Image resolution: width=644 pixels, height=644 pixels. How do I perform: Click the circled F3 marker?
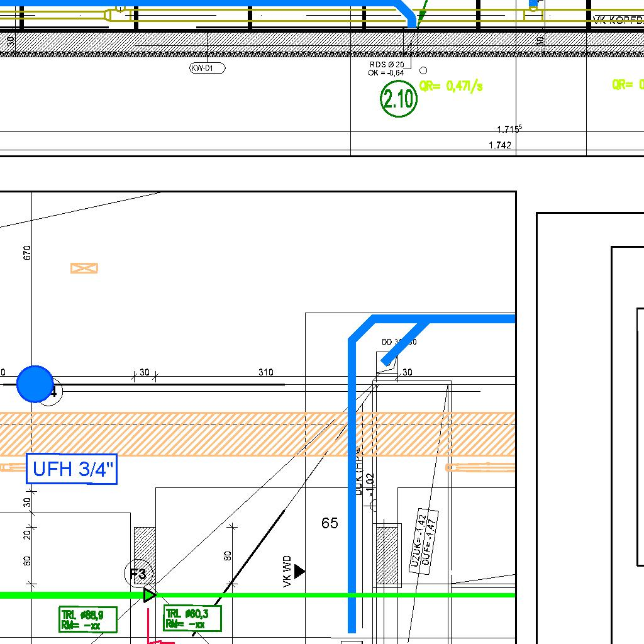point(138,574)
